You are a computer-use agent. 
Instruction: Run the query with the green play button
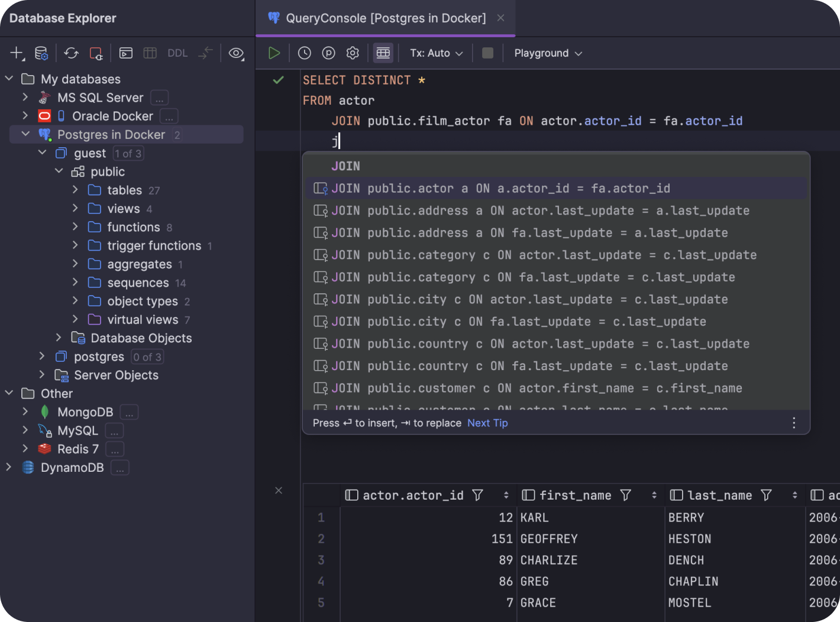[274, 53]
